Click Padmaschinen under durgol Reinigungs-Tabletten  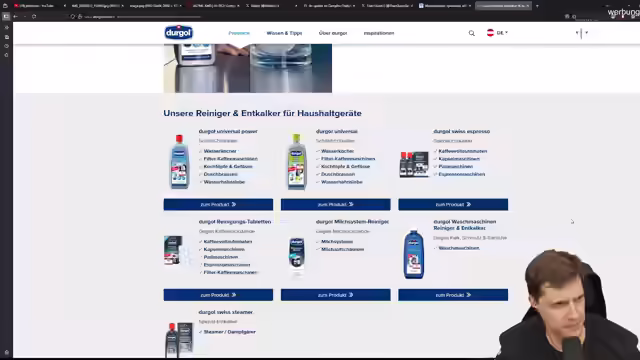[x=221, y=257]
